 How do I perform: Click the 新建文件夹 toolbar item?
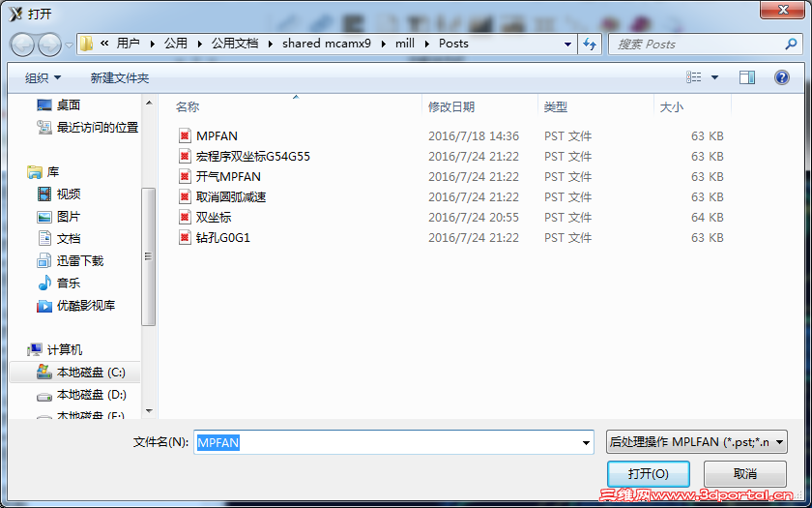pos(120,78)
